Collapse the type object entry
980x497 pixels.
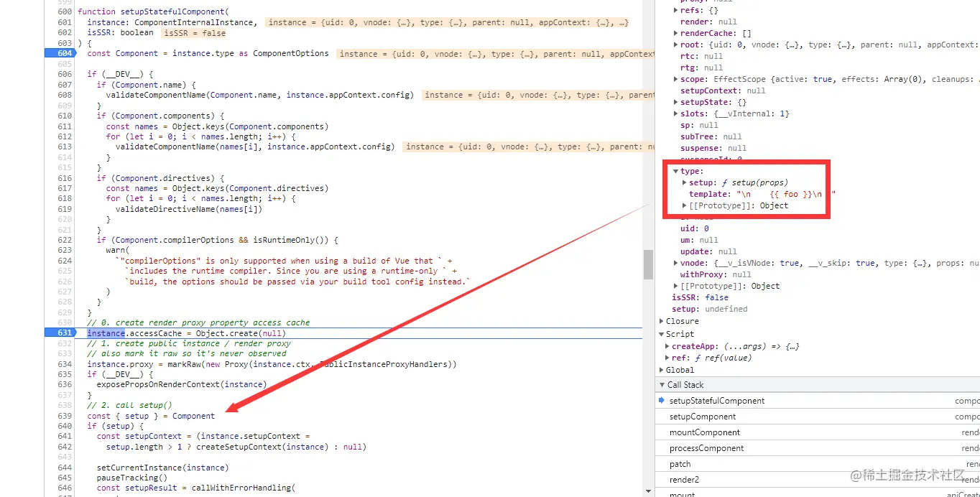pos(675,171)
